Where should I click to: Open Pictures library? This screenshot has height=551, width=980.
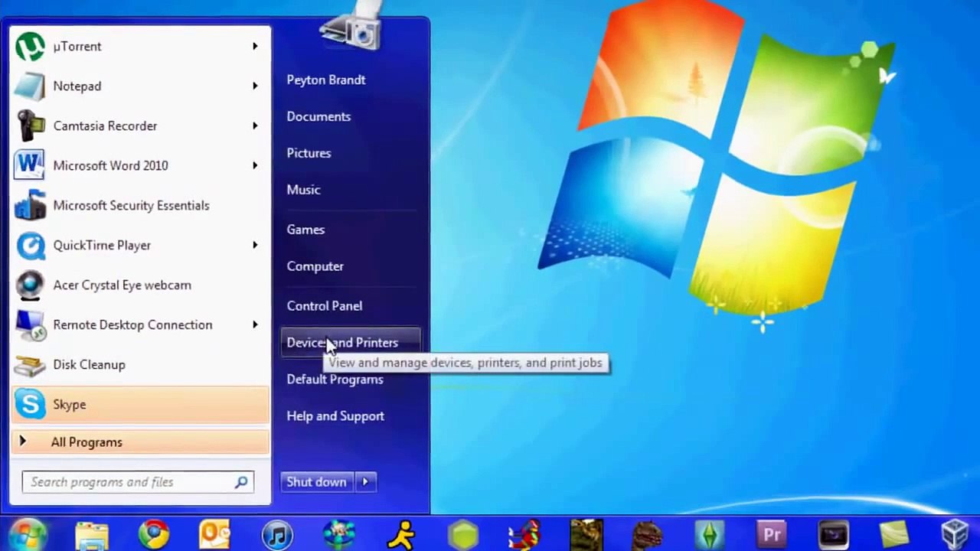coord(309,153)
